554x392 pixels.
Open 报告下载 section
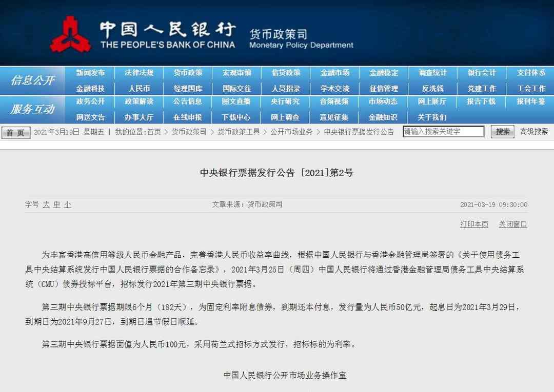tap(481, 101)
